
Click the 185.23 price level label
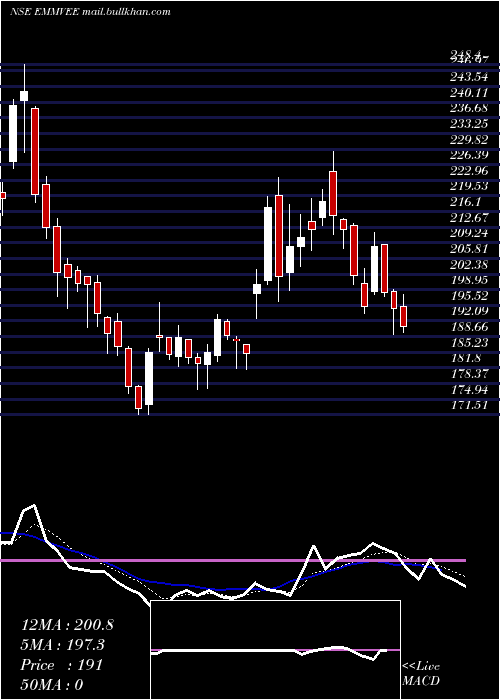click(469, 342)
